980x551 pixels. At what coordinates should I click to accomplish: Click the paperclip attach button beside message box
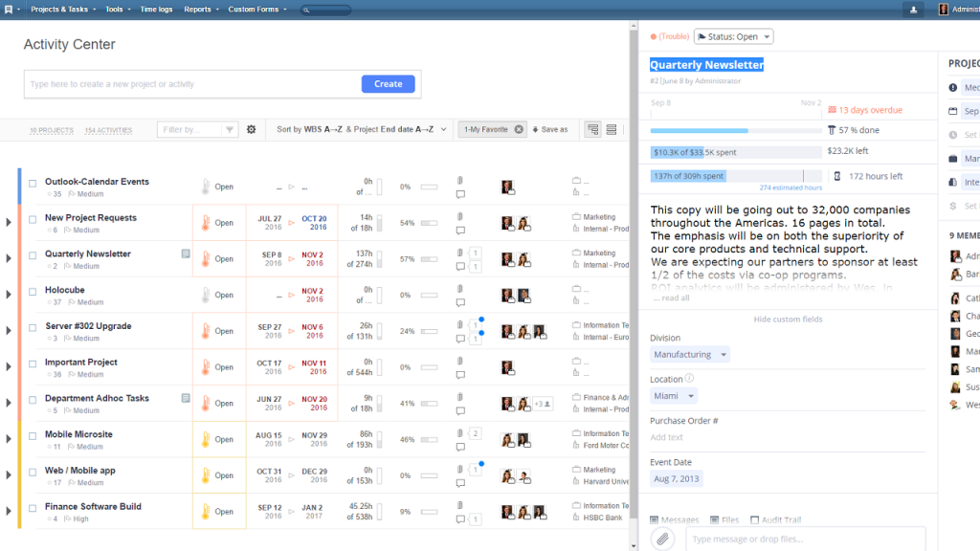pyautogui.click(x=661, y=540)
